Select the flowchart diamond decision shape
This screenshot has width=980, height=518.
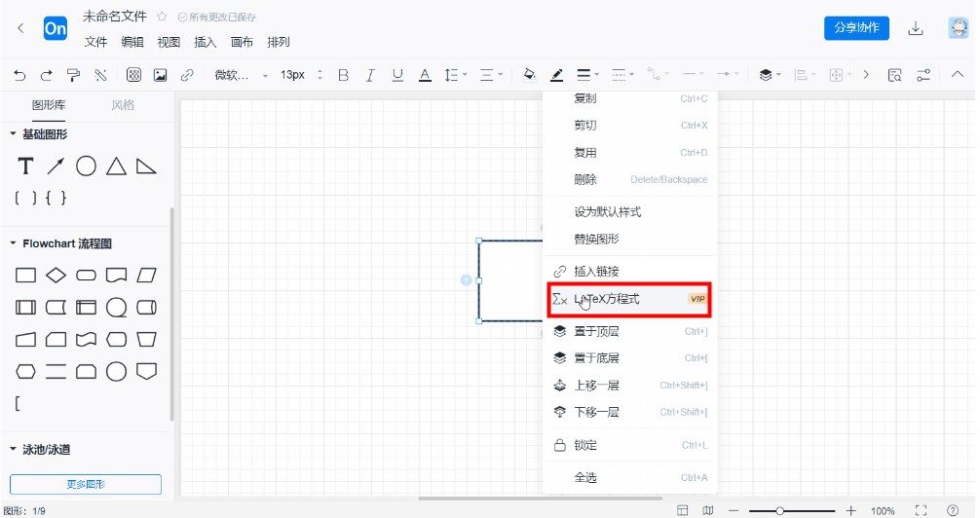tap(56, 275)
